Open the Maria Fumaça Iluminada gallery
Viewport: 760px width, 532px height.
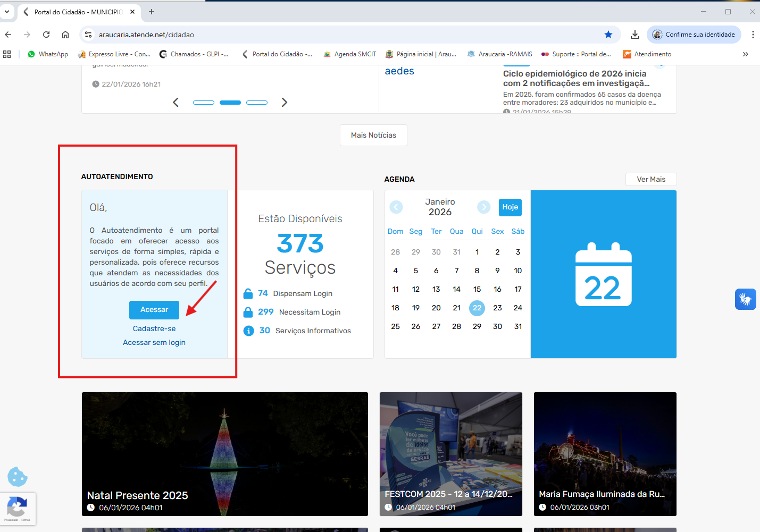(605, 454)
